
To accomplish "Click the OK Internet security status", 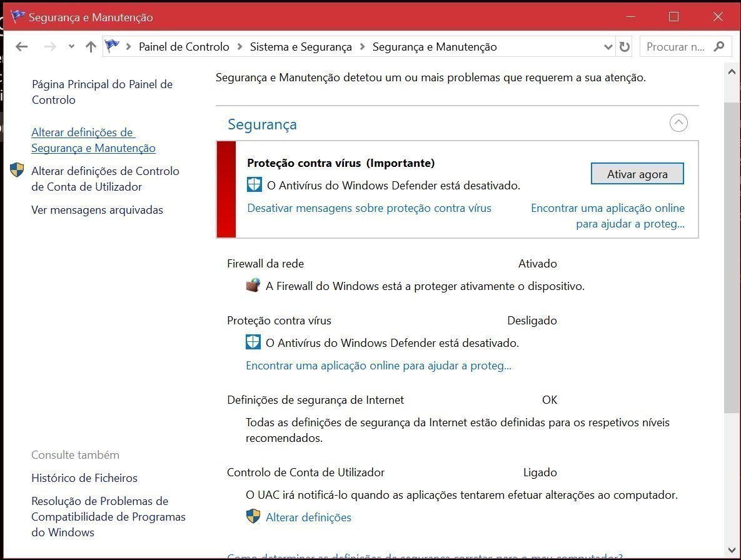I will (x=550, y=400).
